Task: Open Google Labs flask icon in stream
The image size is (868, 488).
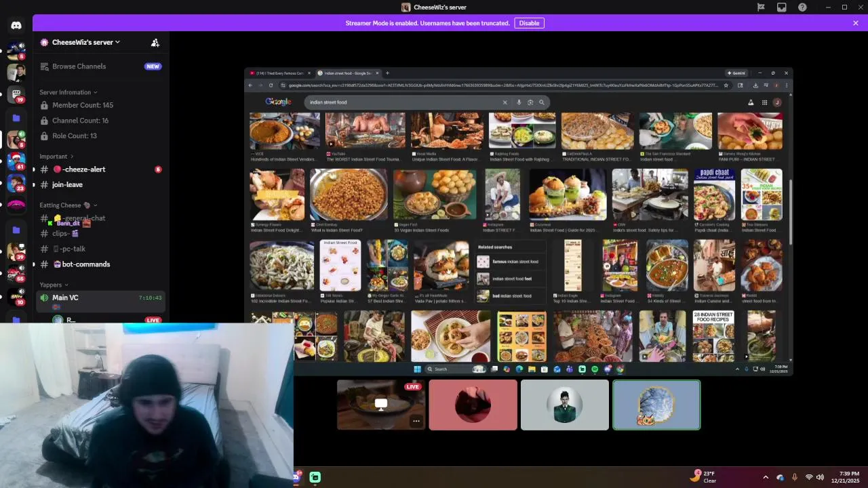Action: pyautogui.click(x=751, y=102)
